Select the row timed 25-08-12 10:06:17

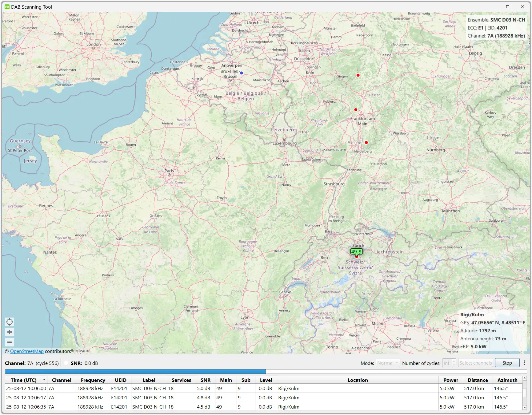264,397
